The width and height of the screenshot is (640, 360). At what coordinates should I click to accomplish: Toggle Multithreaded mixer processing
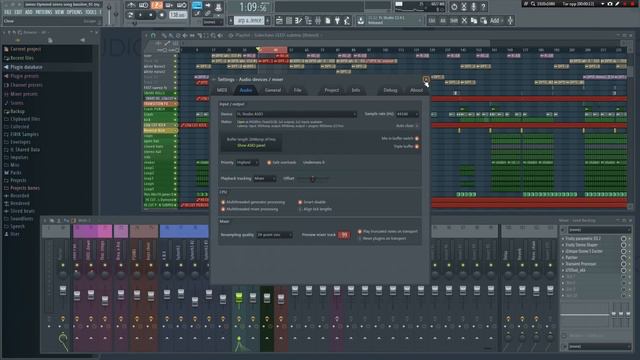223,209
